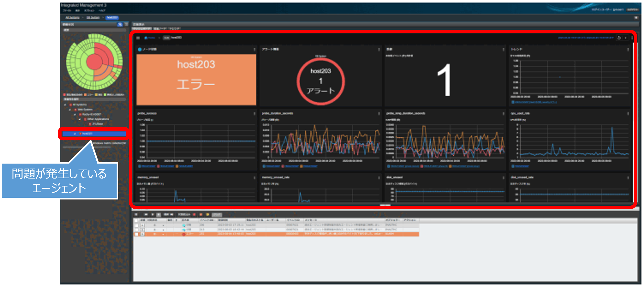Open the trend panel kebab menu
This screenshot has width=644, height=287.
pos(628,49)
